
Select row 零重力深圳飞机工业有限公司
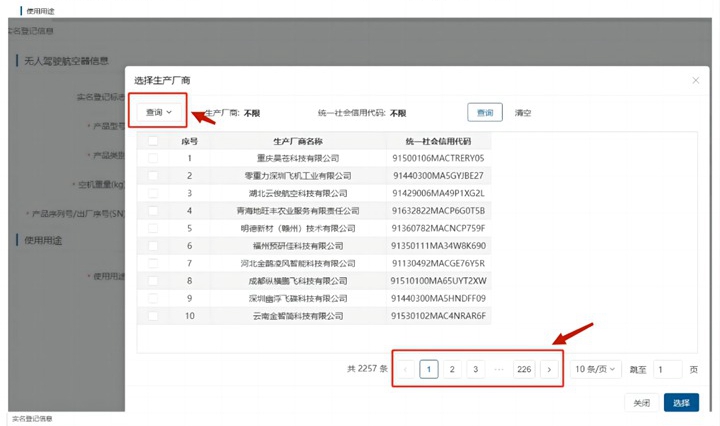[298, 176]
